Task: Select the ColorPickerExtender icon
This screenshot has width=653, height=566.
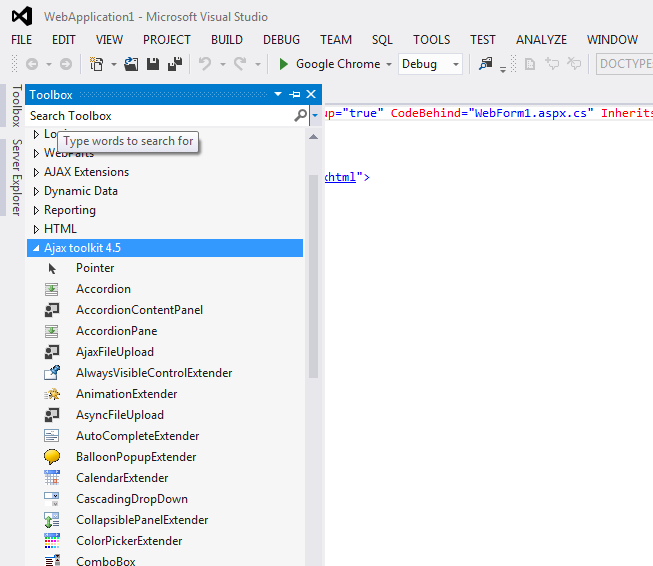Action: coord(52,541)
